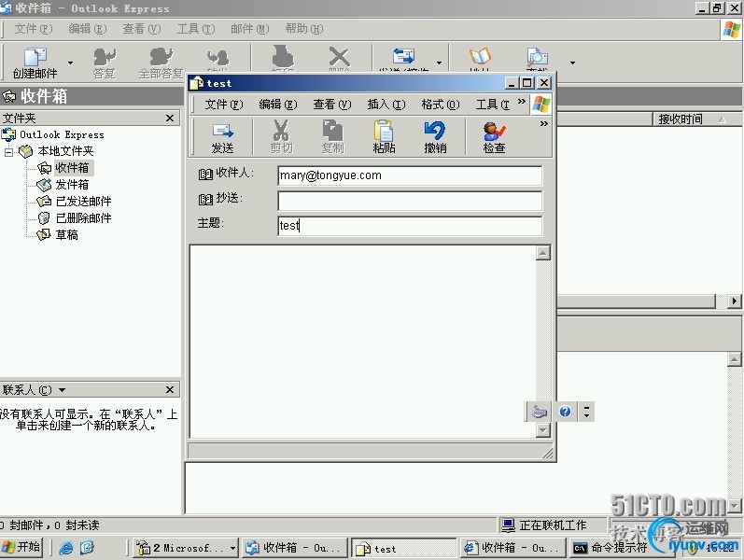Select 发件箱 folder in the tree

(72, 185)
